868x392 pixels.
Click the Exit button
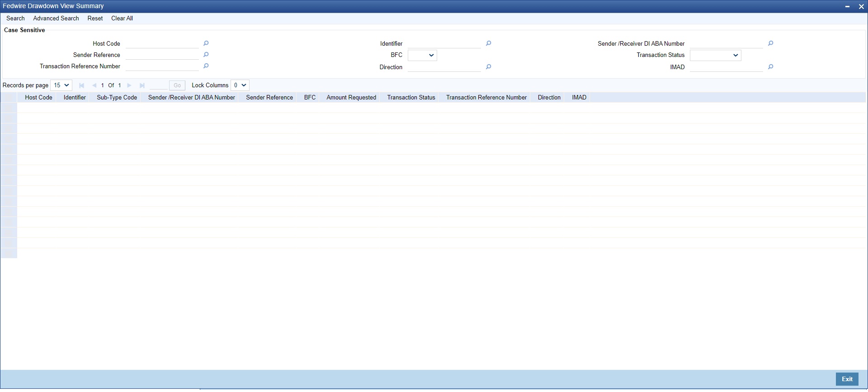[847, 379]
